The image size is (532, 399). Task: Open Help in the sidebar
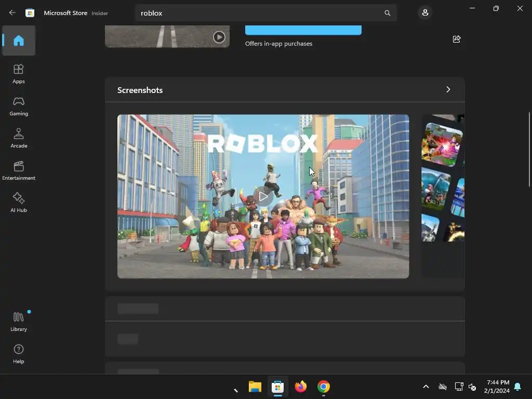click(x=19, y=354)
